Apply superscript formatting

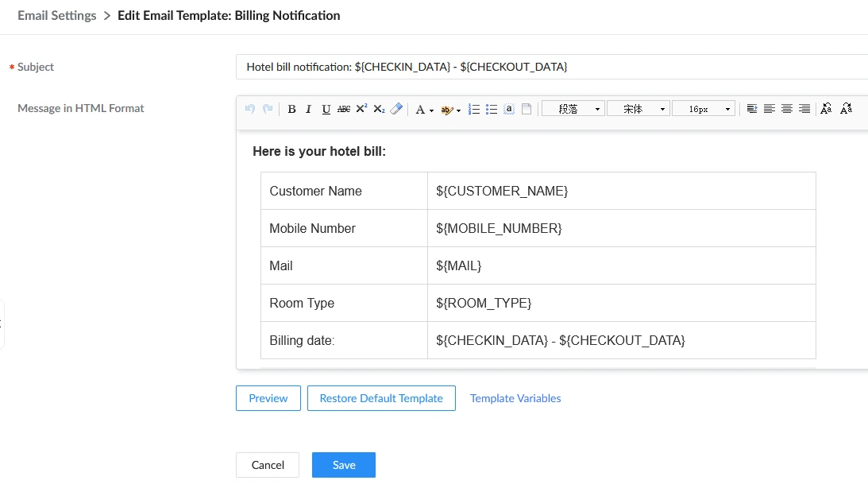[x=361, y=109]
